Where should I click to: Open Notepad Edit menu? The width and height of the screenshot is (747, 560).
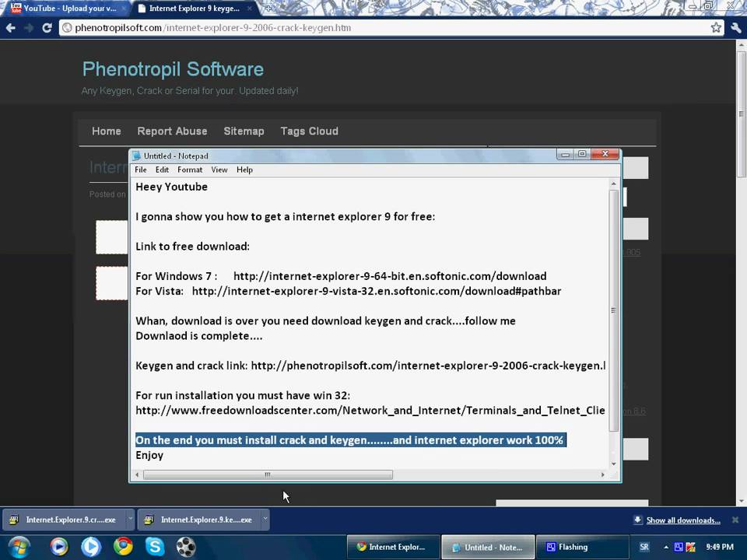pos(162,170)
